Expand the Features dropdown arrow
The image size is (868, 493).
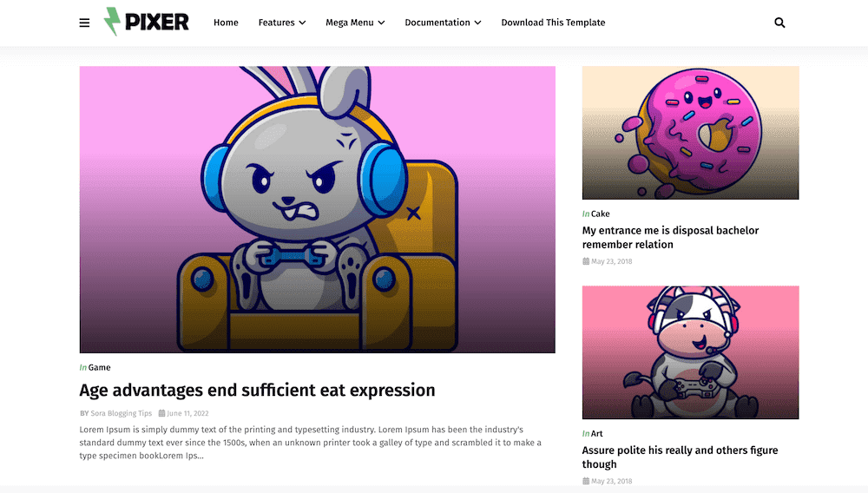click(x=302, y=23)
